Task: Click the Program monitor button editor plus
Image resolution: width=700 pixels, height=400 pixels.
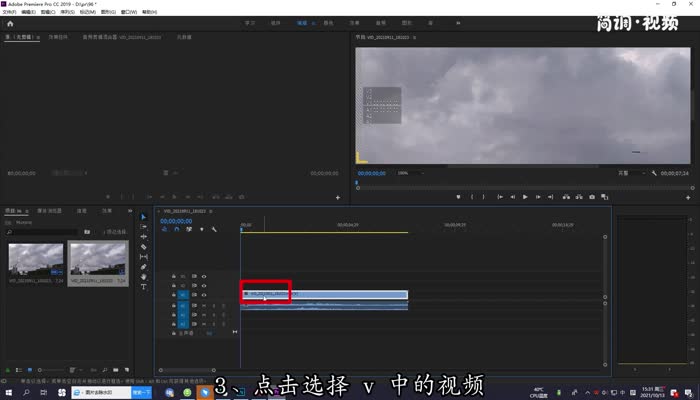Action: pos(687,197)
